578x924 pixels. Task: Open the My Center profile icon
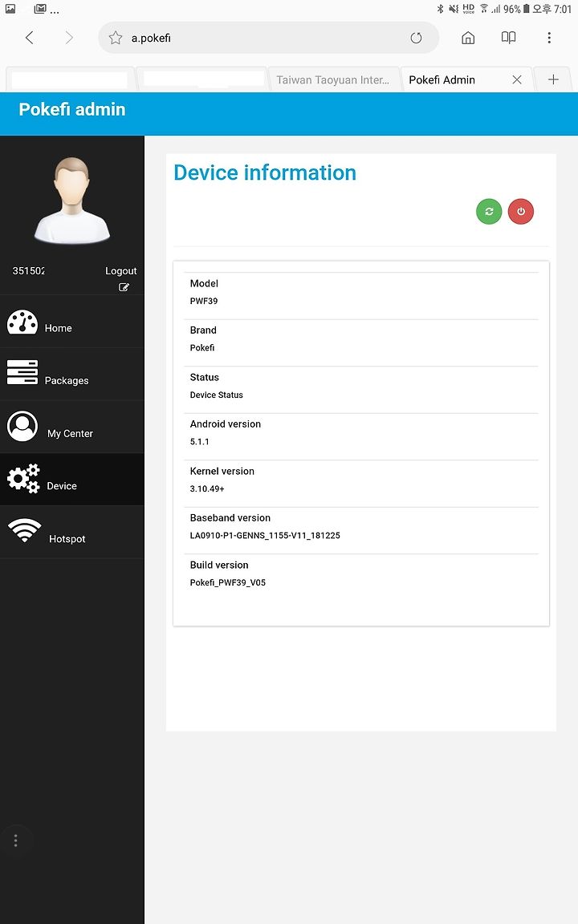coord(22,426)
